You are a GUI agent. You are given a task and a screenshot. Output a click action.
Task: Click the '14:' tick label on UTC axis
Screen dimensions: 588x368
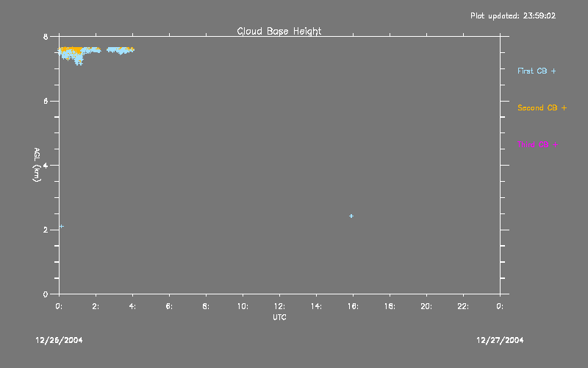[x=316, y=306]
